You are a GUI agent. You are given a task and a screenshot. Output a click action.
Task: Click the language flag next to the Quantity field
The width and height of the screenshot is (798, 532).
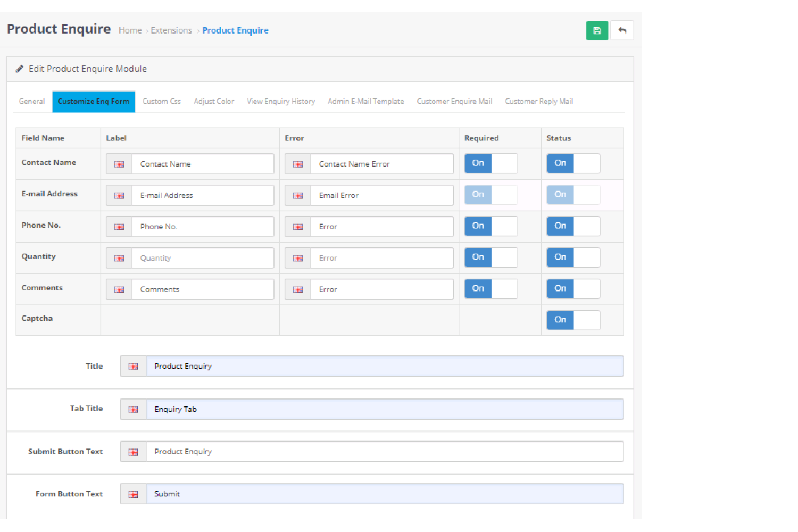click(x=119, y=257)
